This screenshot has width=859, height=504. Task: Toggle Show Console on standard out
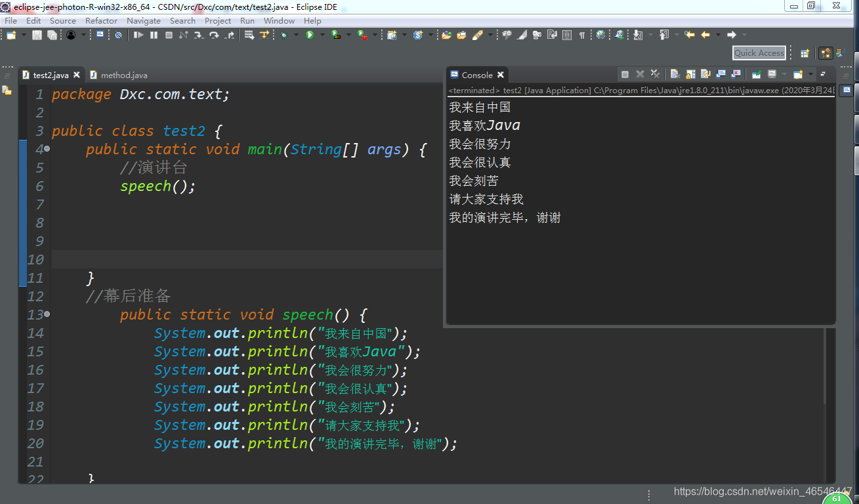tap(721, 75)
